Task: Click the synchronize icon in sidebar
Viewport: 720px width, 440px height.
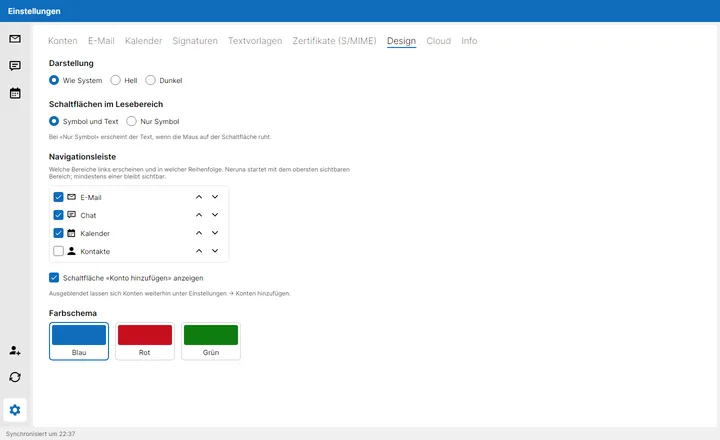Action: pos(15,377)
